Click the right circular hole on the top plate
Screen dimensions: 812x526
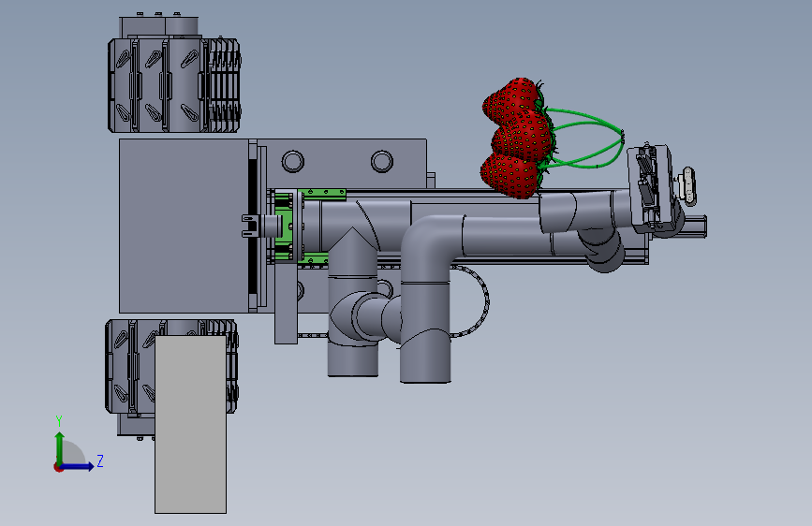(382, 162)
